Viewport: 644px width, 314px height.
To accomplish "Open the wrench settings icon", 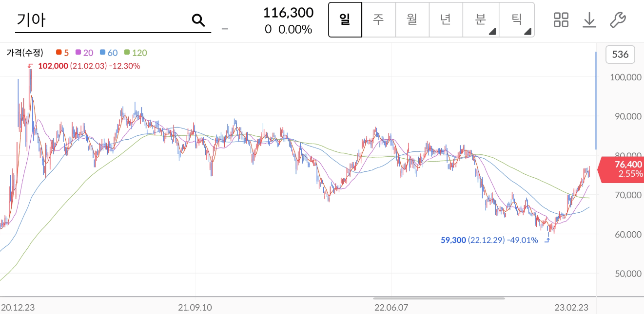I will 618,20.
